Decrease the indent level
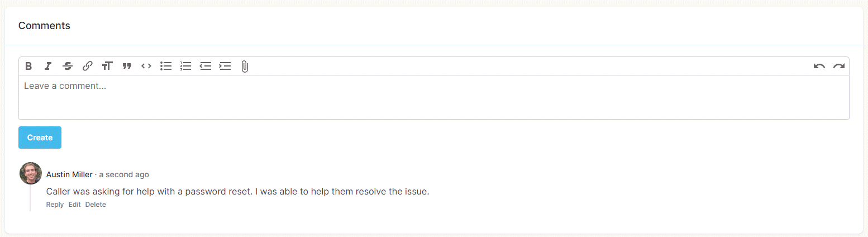The width and height of the screenshot is (868, 237). point(206,66)
